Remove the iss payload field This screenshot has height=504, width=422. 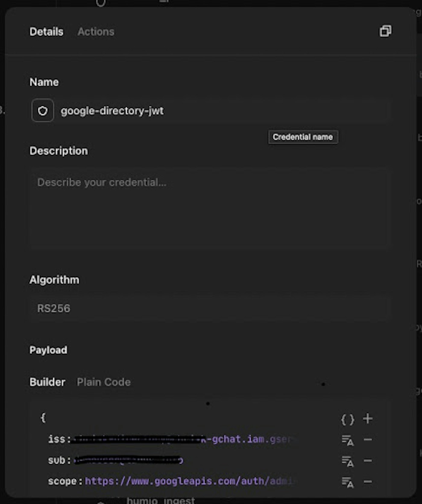coord(368,440)
